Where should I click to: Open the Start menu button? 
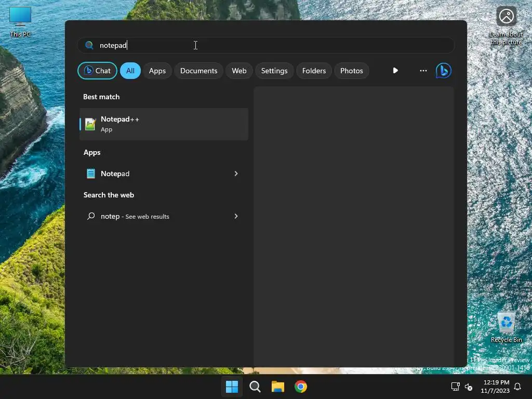[232, 387]
